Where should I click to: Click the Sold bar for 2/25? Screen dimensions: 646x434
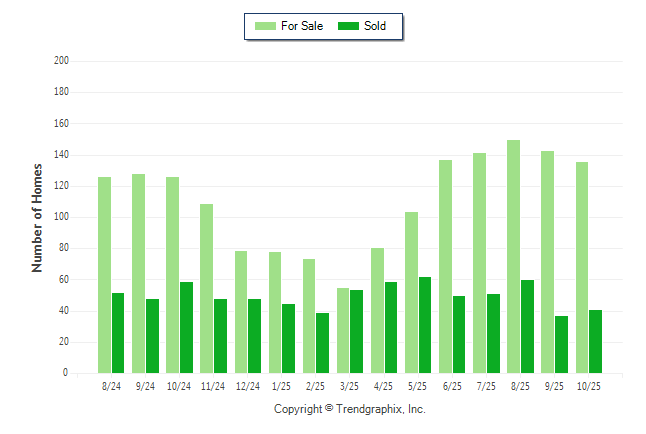click(322, 343)
